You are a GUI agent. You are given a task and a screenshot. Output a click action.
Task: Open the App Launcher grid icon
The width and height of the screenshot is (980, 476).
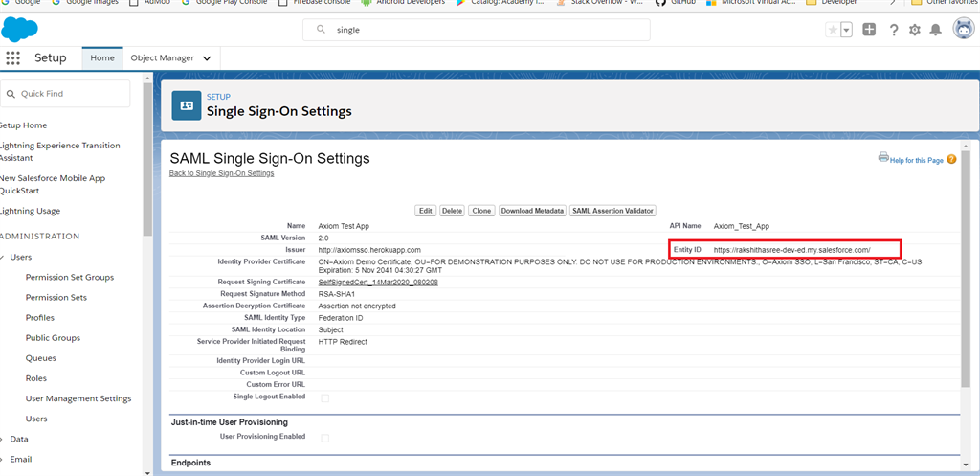pyautogui.click(x=12, y=58)
